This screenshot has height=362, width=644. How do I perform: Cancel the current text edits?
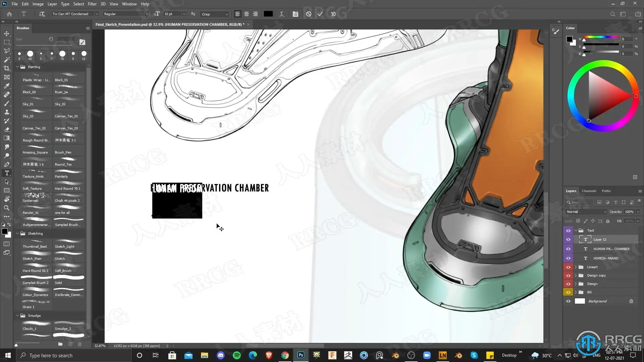(309, 14)
